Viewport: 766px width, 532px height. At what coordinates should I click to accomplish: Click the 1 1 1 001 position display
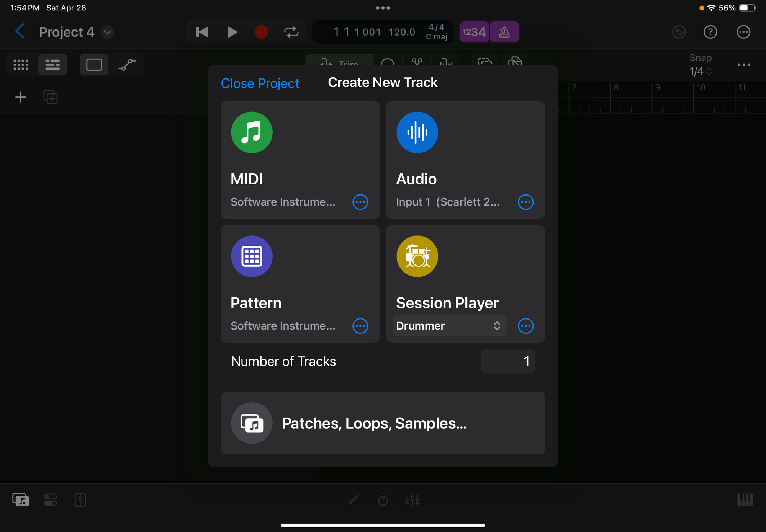tap(356, 32)
